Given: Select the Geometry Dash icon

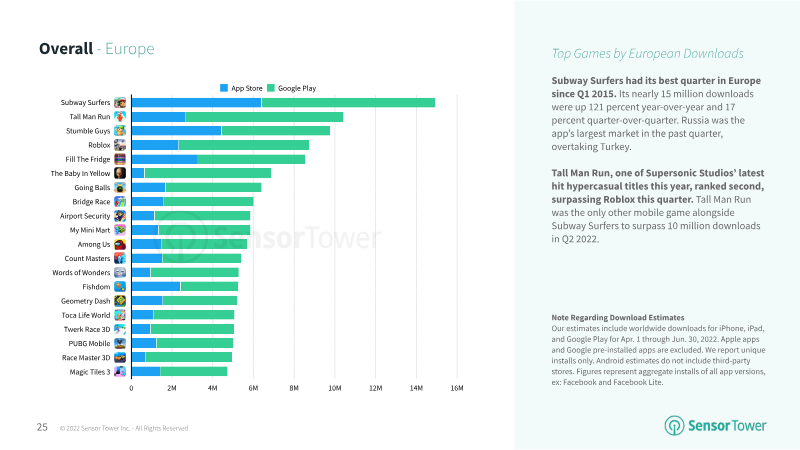Looking at the screenshot, I should coord(120,300).
